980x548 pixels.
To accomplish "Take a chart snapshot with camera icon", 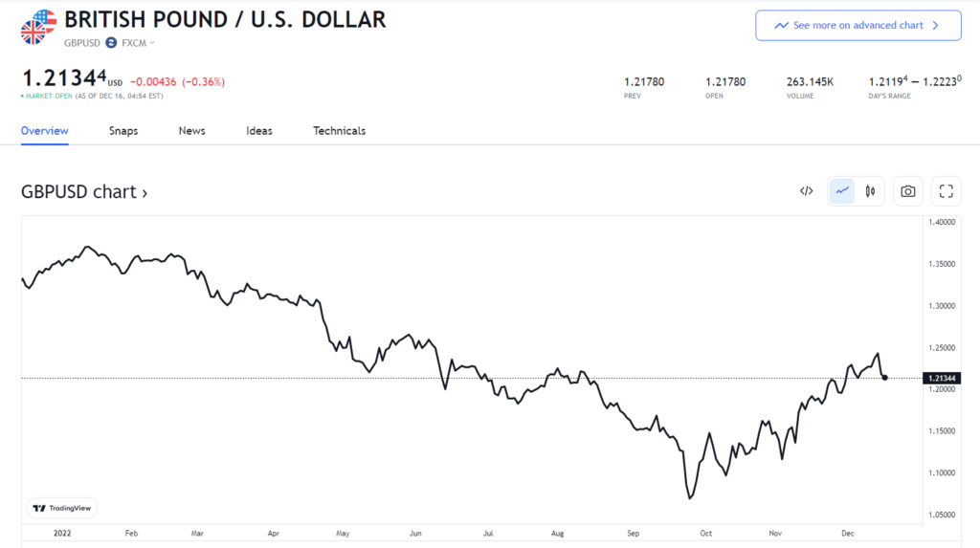I will [x=907, y=191].
